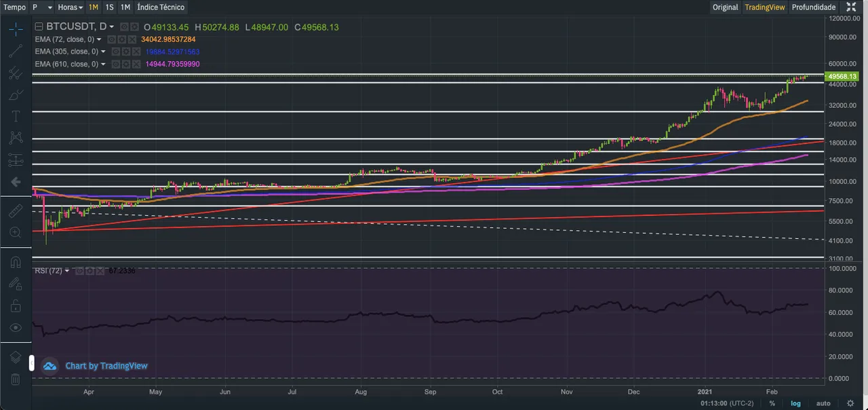Open the chart patterns tool
The height and width of the screenshot is (410, 868).
click(x=16, y=138)
